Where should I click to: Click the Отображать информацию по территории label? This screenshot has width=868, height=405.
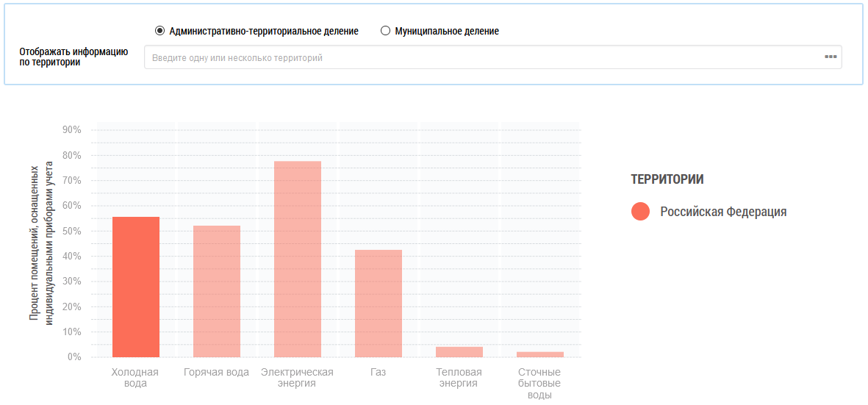point(73,57)
